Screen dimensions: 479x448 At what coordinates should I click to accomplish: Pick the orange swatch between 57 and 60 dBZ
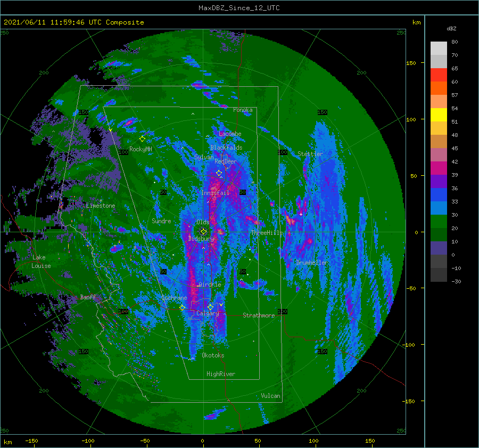click(439, 88)
